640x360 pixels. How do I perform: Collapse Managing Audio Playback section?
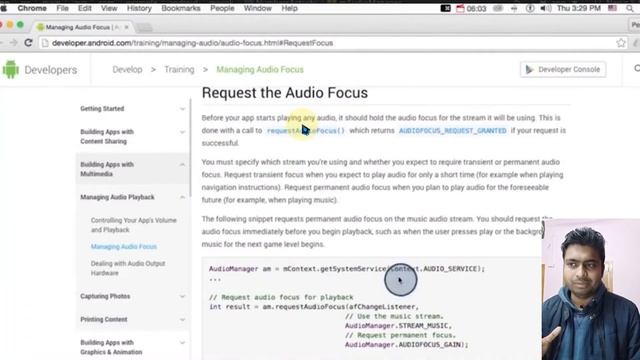coord(182,198)
